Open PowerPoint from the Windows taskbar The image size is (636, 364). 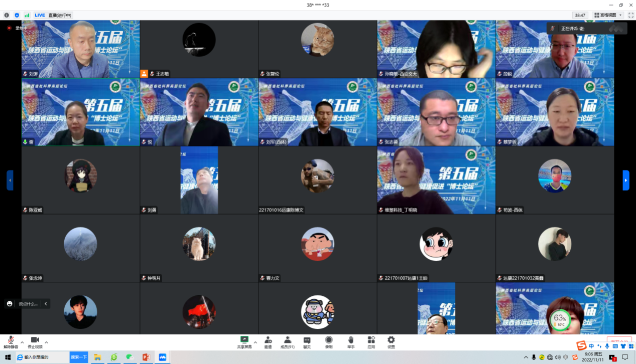tap(146, 357)
